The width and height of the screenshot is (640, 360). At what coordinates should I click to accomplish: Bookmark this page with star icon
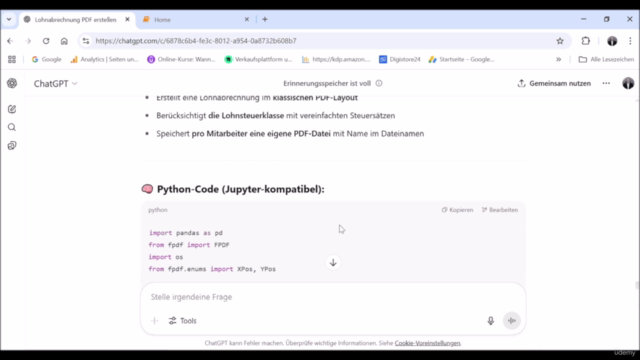[x=560, y=41]
